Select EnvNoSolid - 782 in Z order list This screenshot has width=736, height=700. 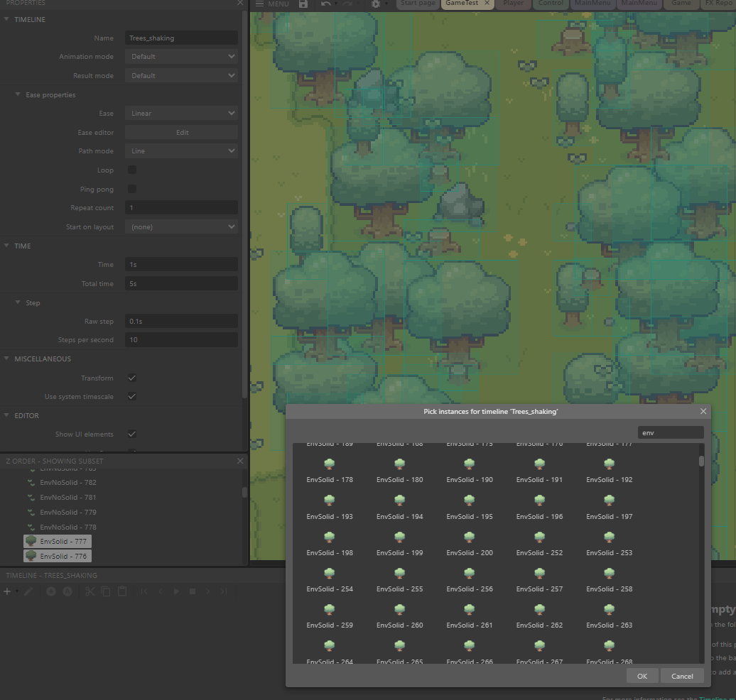tap(68, 482)
